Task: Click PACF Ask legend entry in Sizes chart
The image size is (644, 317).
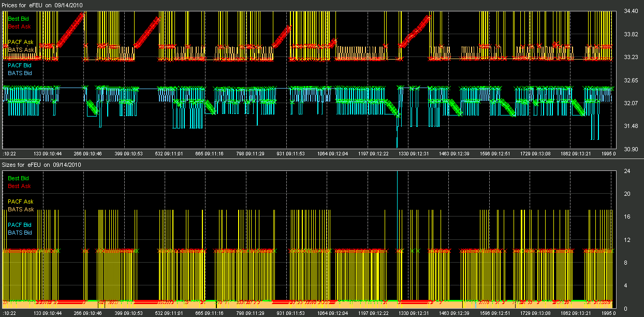Action: tap(21, 201)
